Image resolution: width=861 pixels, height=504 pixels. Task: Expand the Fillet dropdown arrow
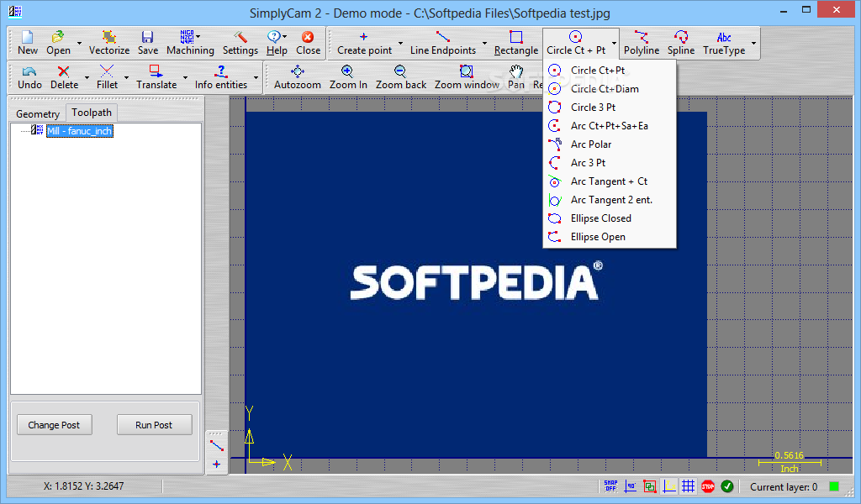pyautogui.click(x=126, y=77)
